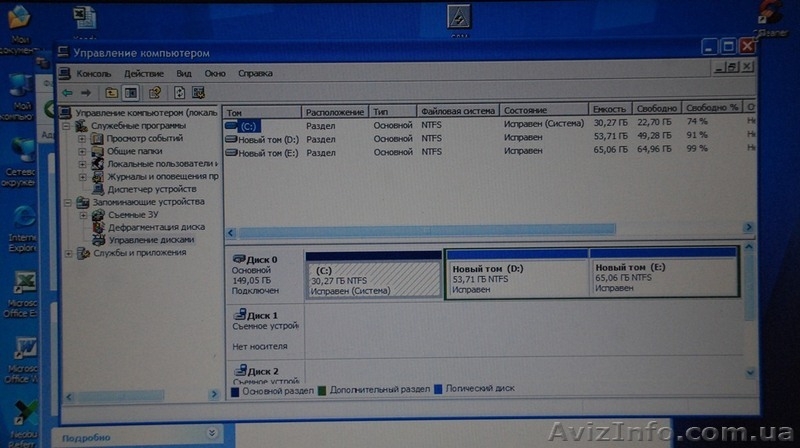Click volume list horizontal scrollbar left arrow
This screenshot has height=448, width=800.
click(x=231, y=233)
